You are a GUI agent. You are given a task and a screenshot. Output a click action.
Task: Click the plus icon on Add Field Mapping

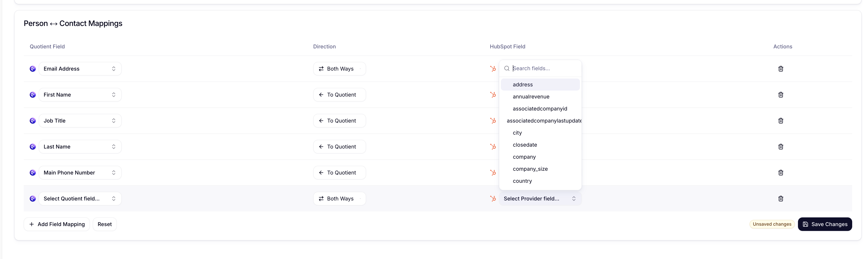(x=31, y=224)
